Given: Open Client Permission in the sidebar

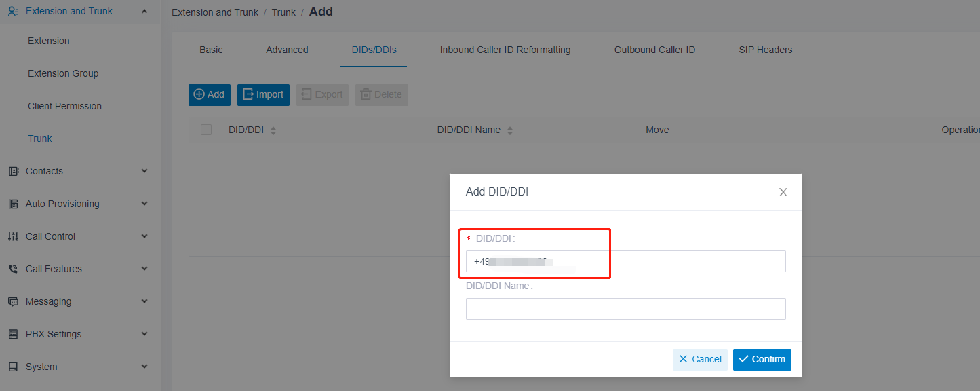Looking at the screenshot, I should click(64, 106).
